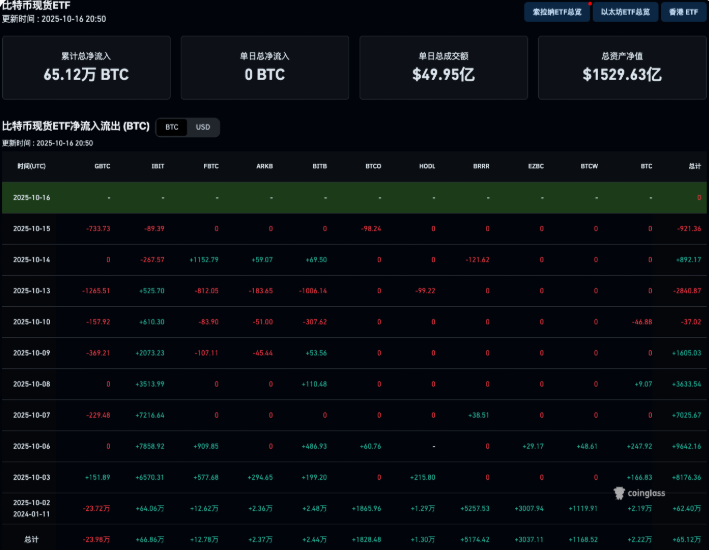Screen dimensions: 709x550
Task: Click BRRR value -121.62
Action: point(477,260)
